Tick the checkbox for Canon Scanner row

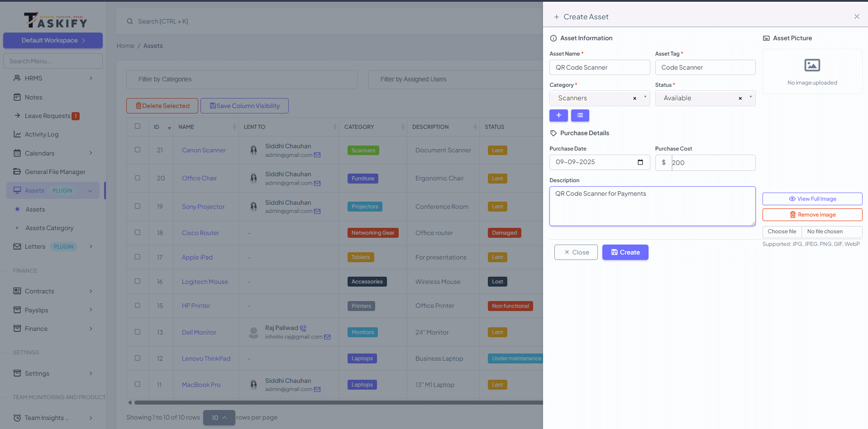click(138, 150)
